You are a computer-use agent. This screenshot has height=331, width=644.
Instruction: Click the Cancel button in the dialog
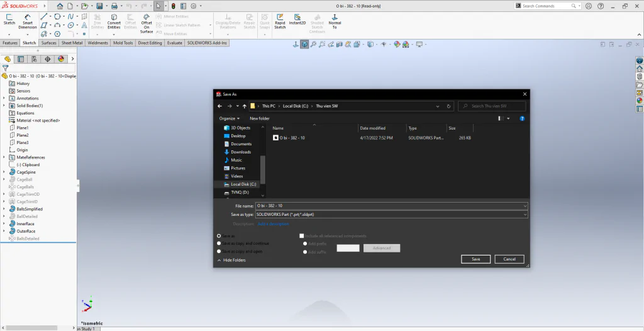pos(509,259)
